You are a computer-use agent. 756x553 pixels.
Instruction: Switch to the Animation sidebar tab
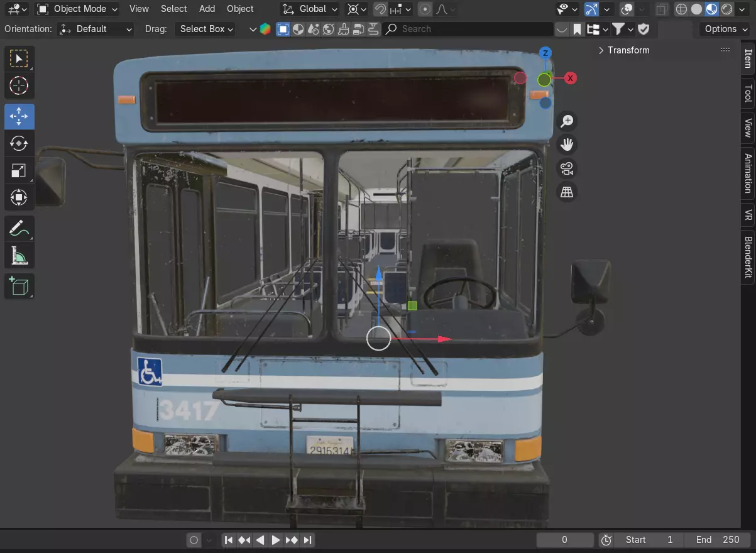click(x=748, y=173)
